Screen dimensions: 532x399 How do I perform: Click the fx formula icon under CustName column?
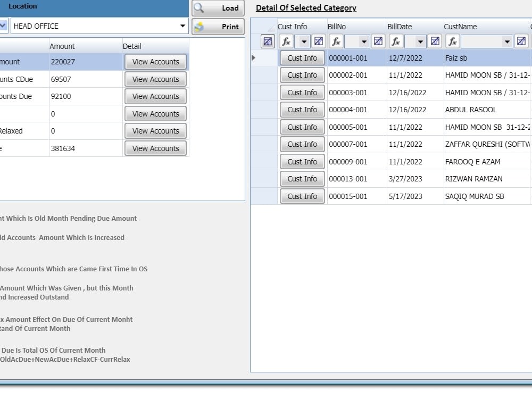pyautogui.click(x=452, y=41)
